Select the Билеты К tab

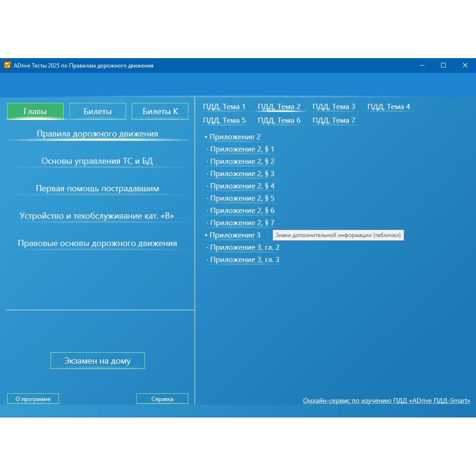[160, 111]
